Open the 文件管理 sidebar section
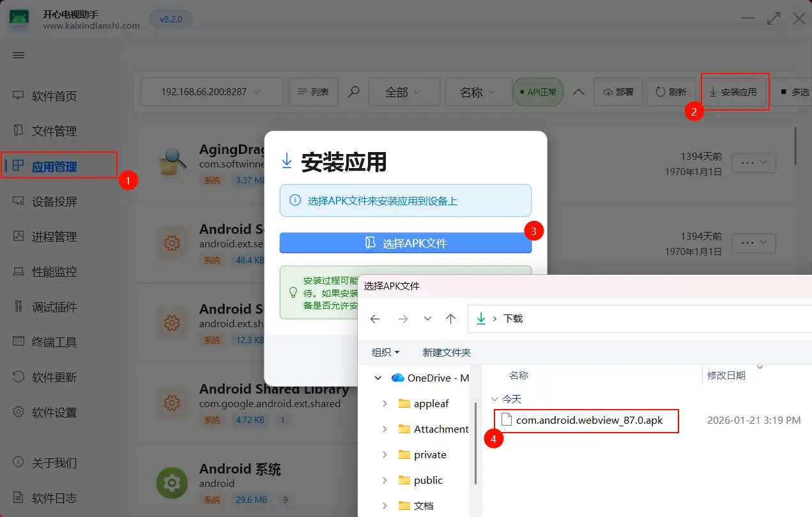The width and height of the screenshot is (812, 517). (57, 130)
